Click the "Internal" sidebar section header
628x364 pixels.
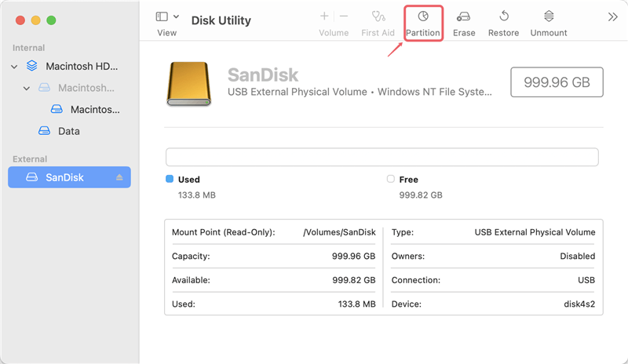click(28, 48)
